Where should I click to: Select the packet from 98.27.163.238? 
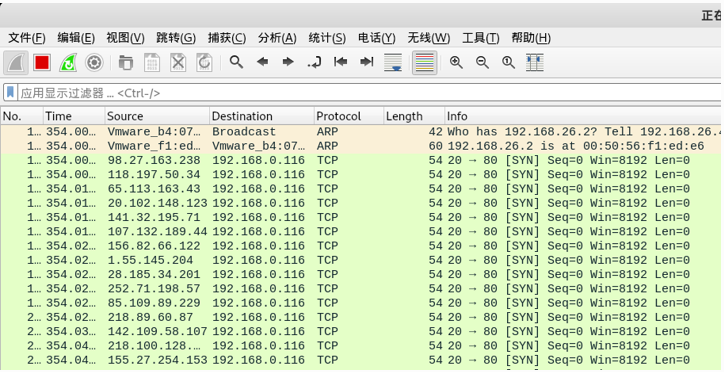pyautogui.click(x=361, y=160)
